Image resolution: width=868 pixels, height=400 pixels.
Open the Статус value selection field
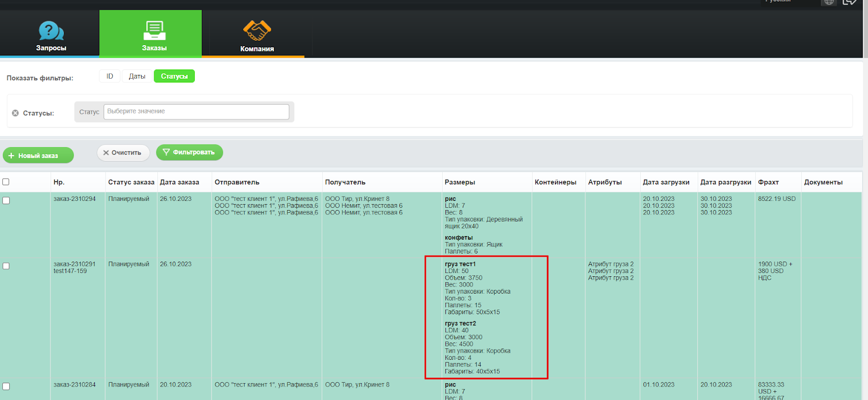point(196,111)
